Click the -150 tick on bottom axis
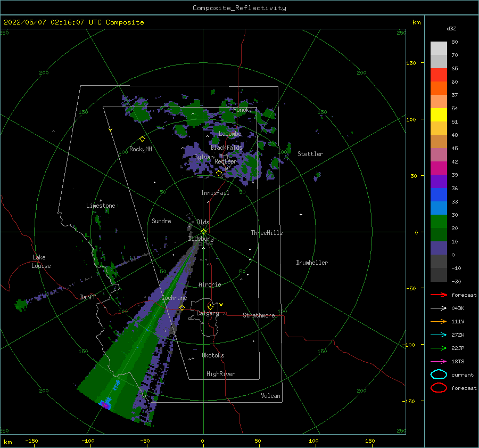The height and width of the screenshot is (448, 479). [31, 441]
